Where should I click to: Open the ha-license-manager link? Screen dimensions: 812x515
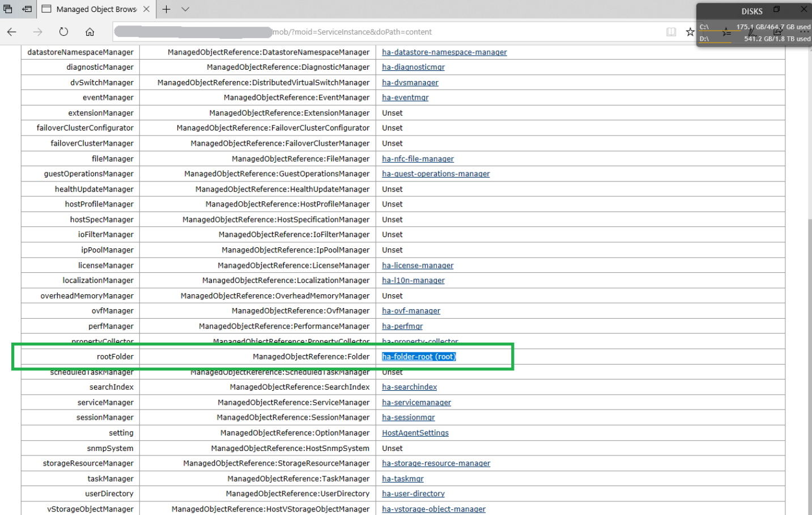coord(417,265)
